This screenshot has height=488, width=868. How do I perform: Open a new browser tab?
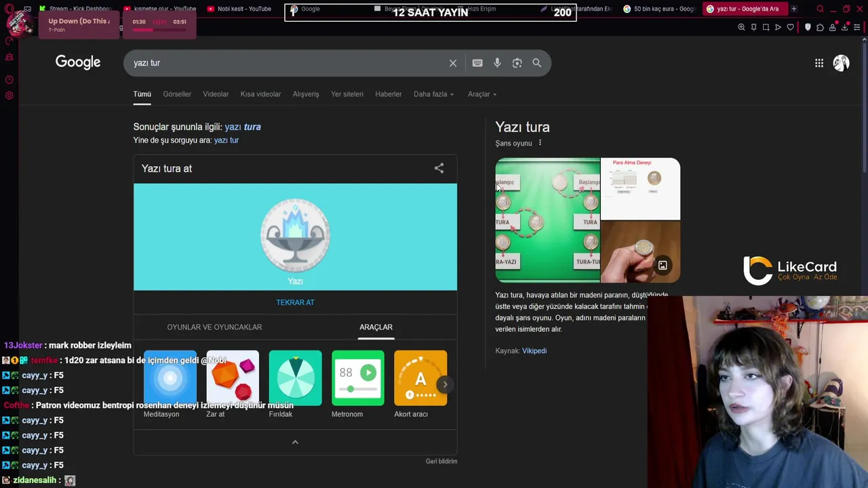click(793, 9)
